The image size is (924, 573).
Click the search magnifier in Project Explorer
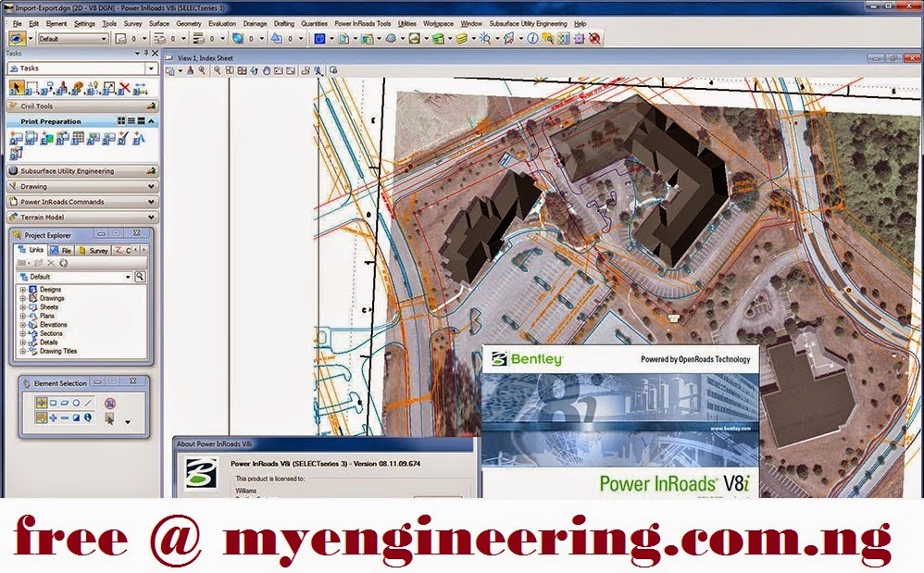point(140,276)
